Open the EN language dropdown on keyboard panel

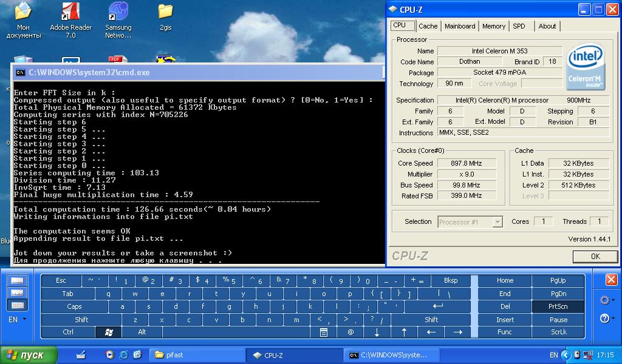point(18,319)
